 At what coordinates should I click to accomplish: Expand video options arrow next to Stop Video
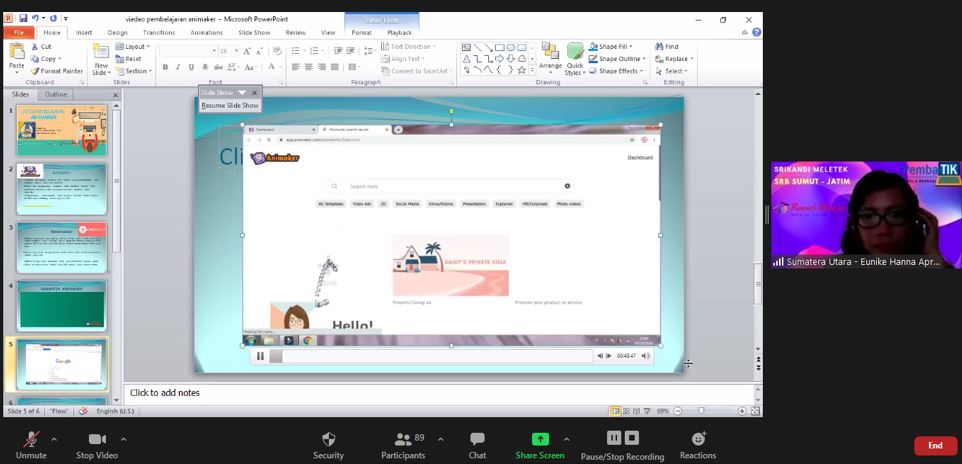(123, 439)
